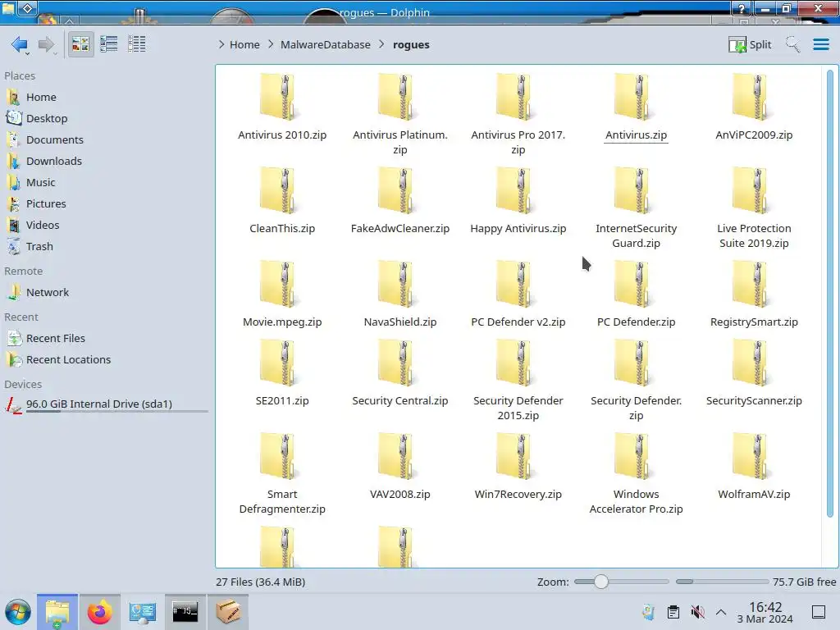Open Firefox from the taskbar

[99, 612]
